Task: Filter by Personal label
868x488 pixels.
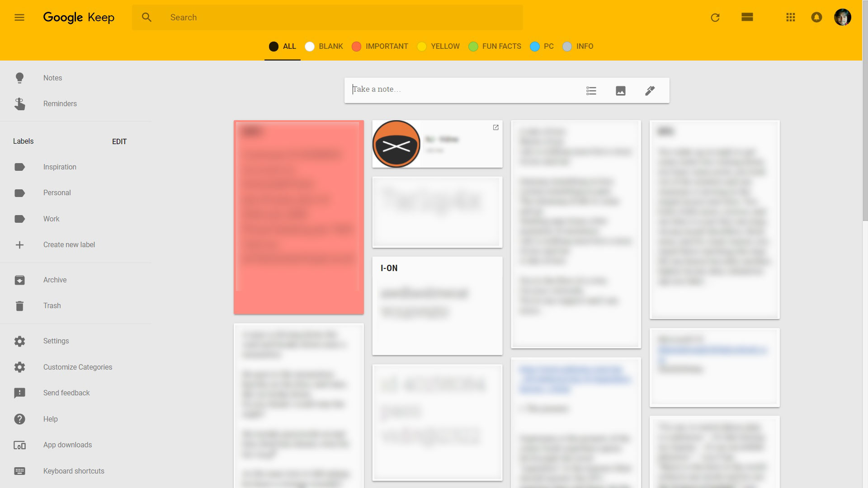Action: tap(57, 193)
